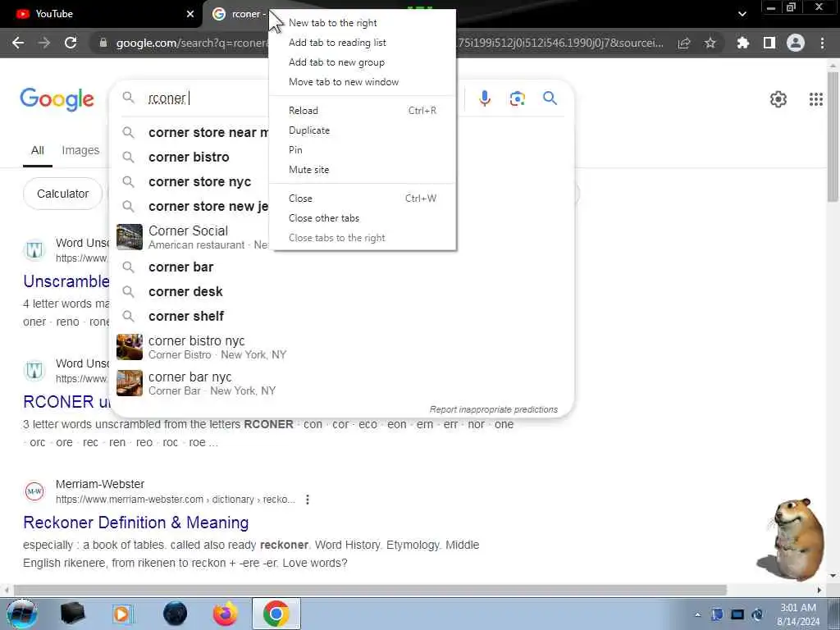Reload the page via the toolbar reload icon

(71, 43)
